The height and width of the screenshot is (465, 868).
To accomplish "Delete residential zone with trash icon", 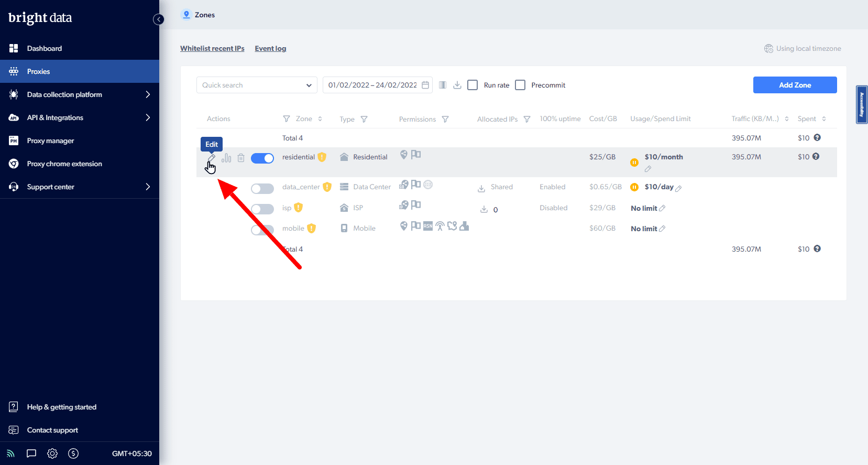I will [x=241, y=158].
